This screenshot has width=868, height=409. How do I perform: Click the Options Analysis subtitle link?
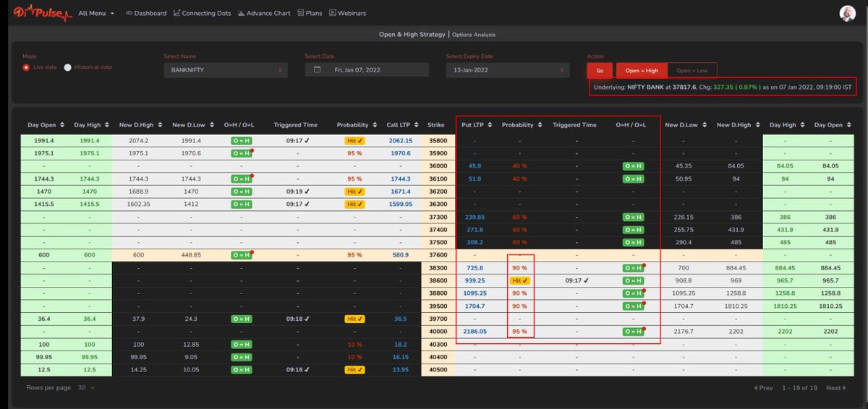point(474,35)
